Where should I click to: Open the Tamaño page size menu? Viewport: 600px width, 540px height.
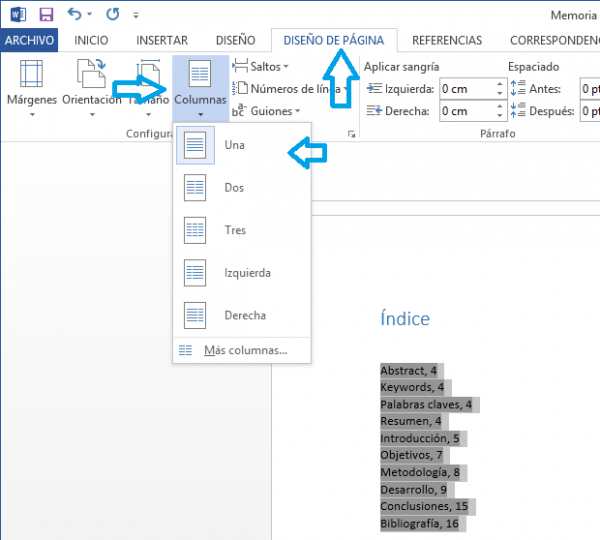point(148,88)
